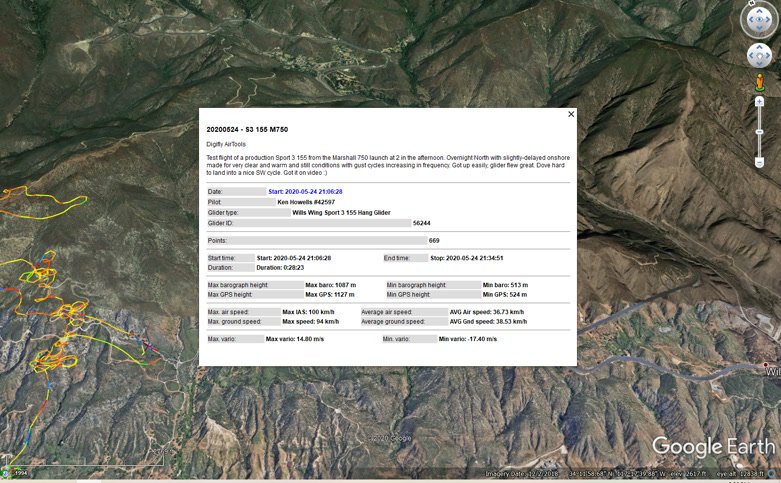Pan up using the Move joystick arrow
This screenshot has height=483, width=781.
click(759, 46)
